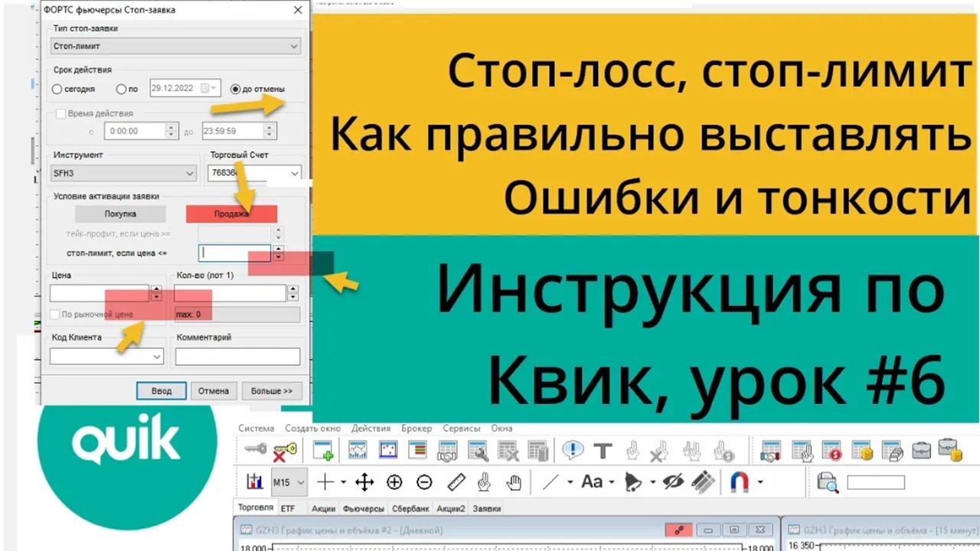Click the Ввод button

(x=161, y=390)
